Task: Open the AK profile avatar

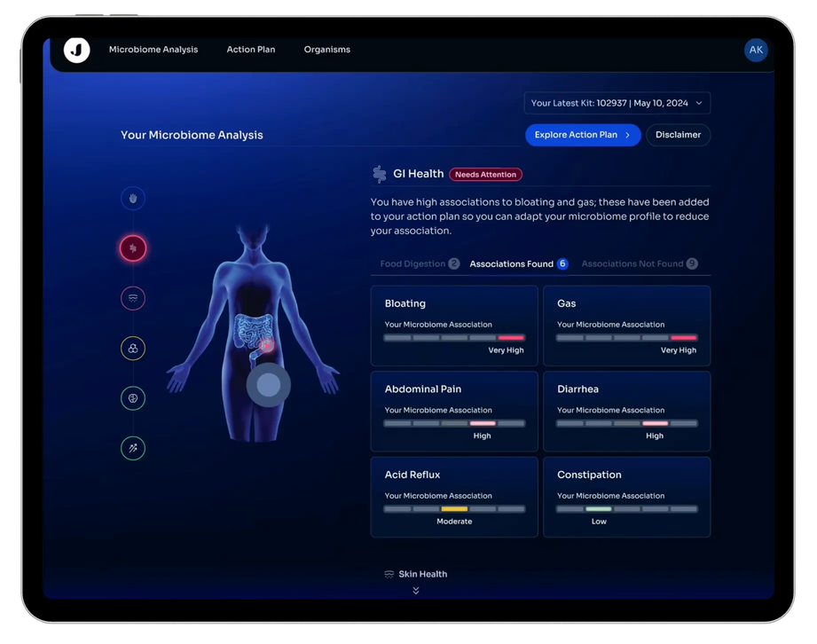Action: pyautogui.click(x=756, y=51)
